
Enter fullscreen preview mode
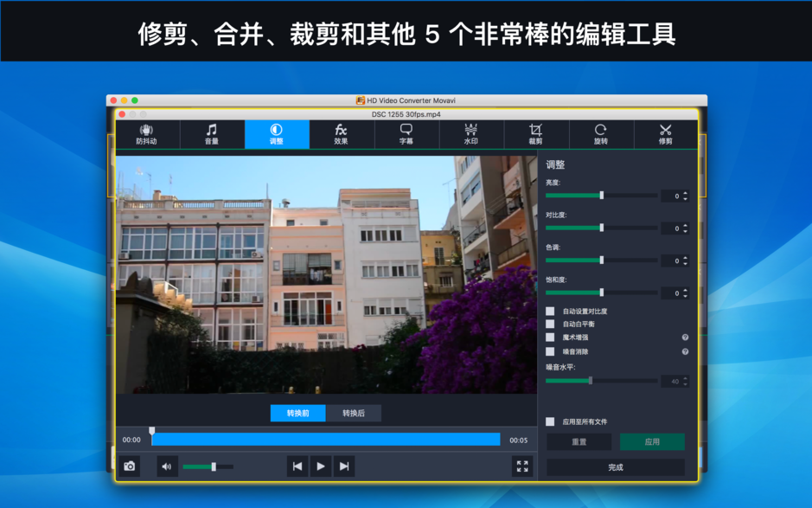(522, 466)
